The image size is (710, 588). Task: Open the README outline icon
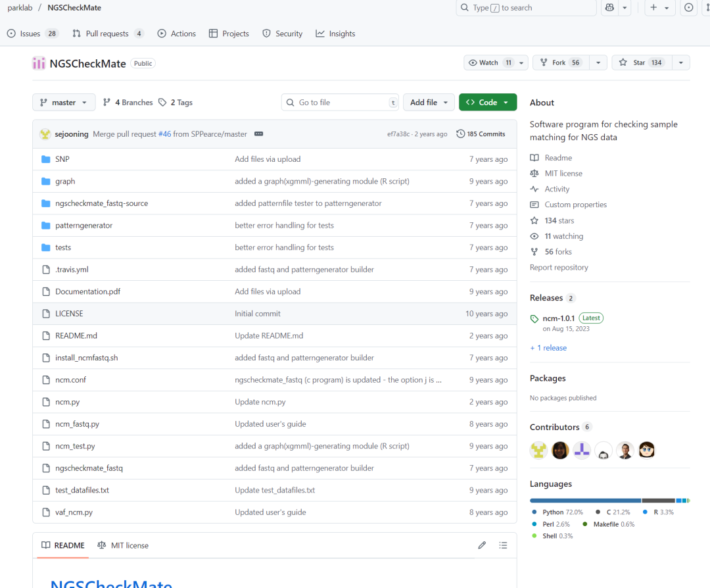(x=503, y=545)
